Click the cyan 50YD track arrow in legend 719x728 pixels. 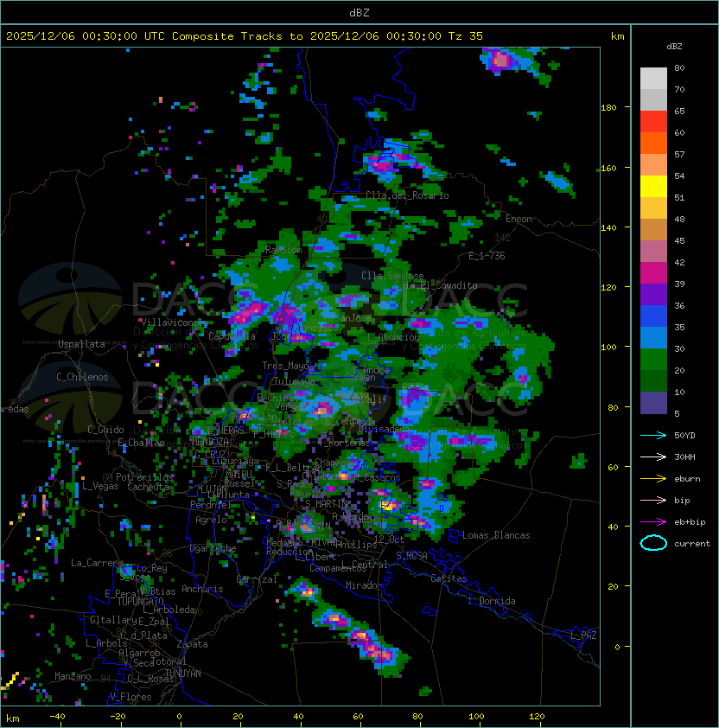click(653, 436)
